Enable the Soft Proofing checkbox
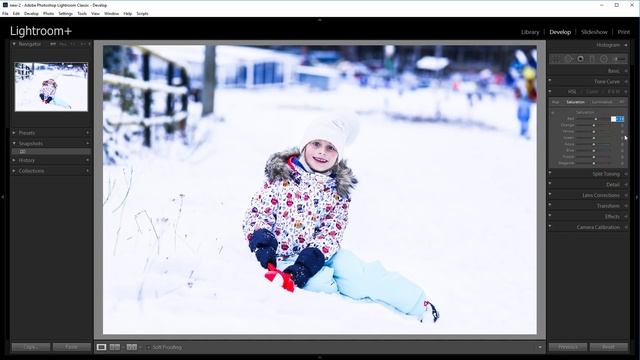Image resolution: width=640 pixels, height=360 pixels. pyautogui.click(x=148, y=347)
